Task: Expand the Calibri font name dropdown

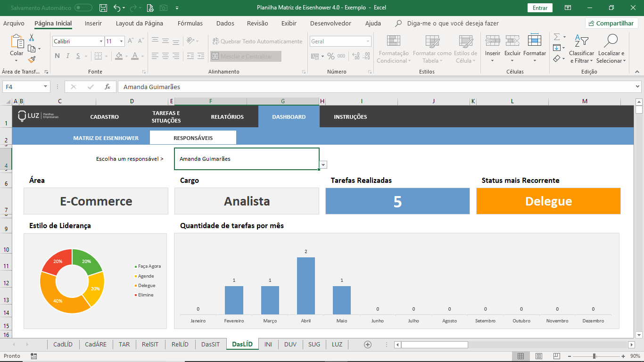Action: tap(101, 41)
